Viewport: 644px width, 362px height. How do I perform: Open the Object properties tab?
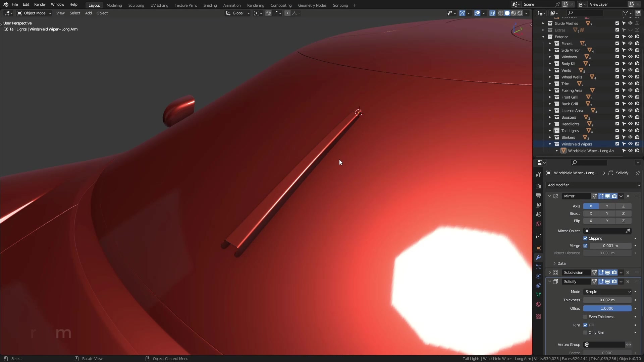pyautogui.click(x=538, y=248)
